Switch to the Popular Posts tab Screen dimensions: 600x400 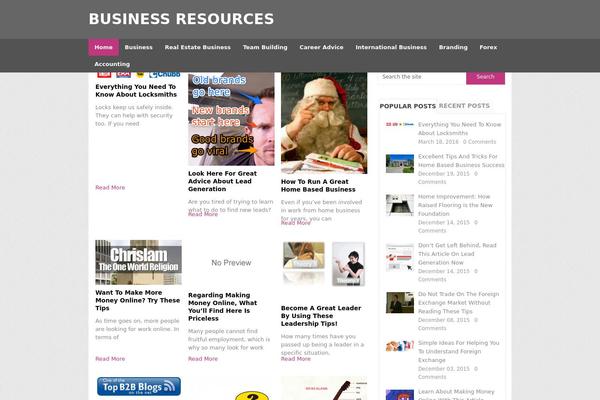coord(408,106)
